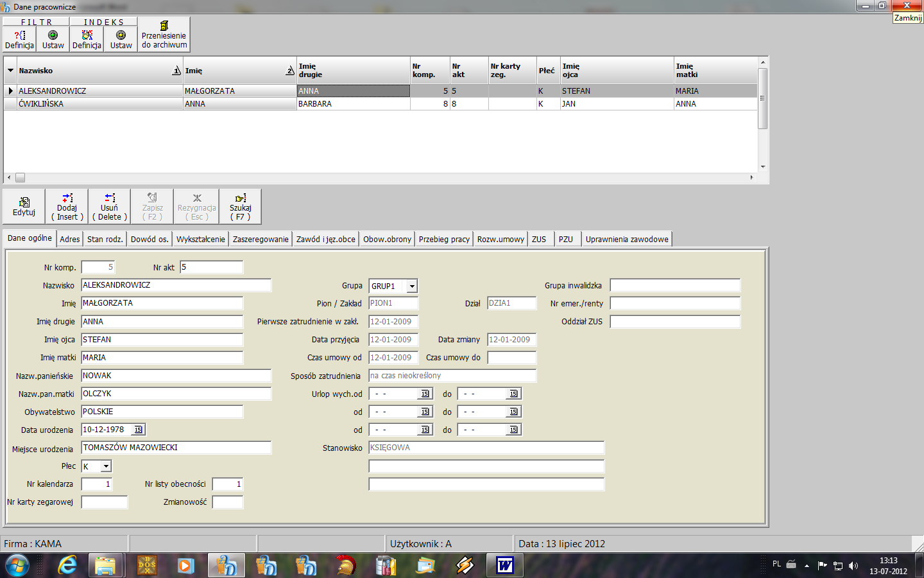Open the INDEKS Definicja tool

coord(87,40)
